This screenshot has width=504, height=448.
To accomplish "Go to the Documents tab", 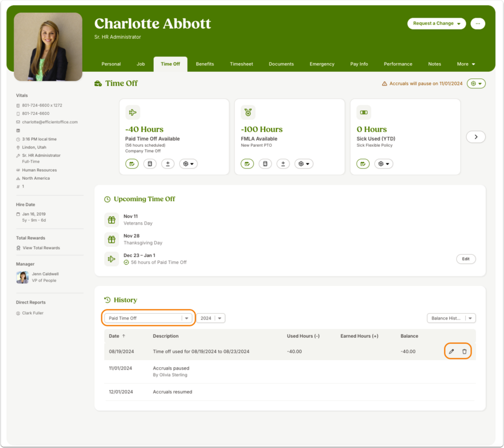I will [281, 64].
